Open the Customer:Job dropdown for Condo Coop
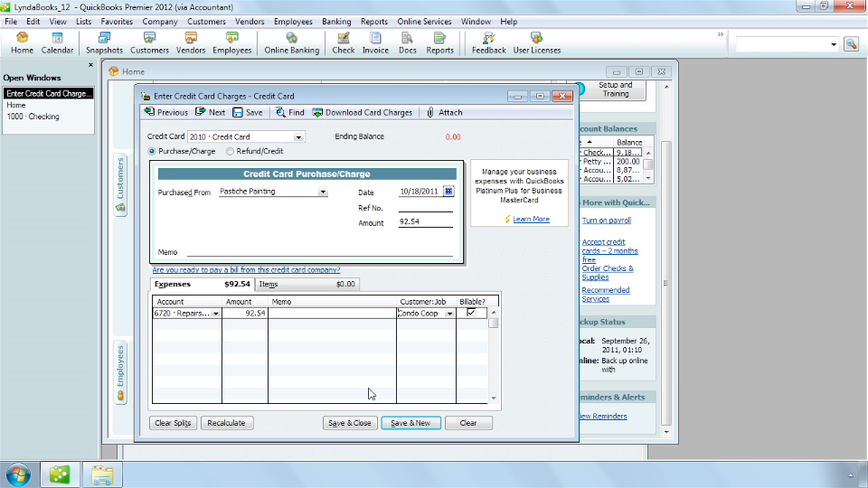This screenshot has height=488, width=868. point(449,314)
